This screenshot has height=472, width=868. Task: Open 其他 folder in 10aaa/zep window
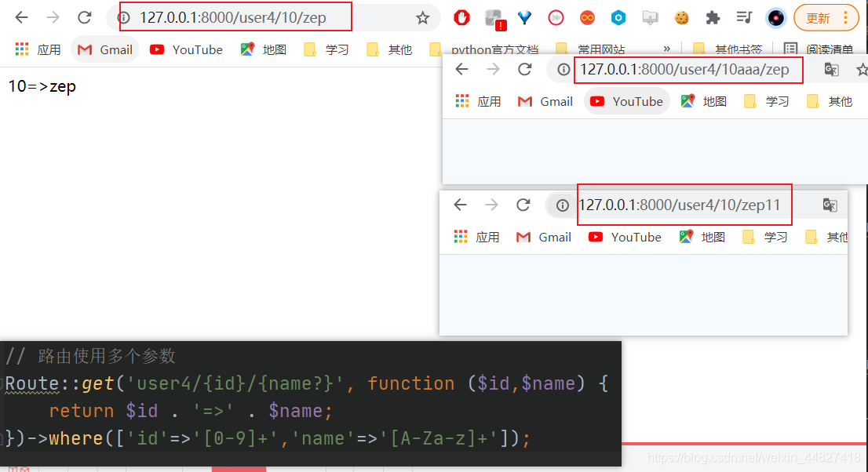tap(830, 101)
